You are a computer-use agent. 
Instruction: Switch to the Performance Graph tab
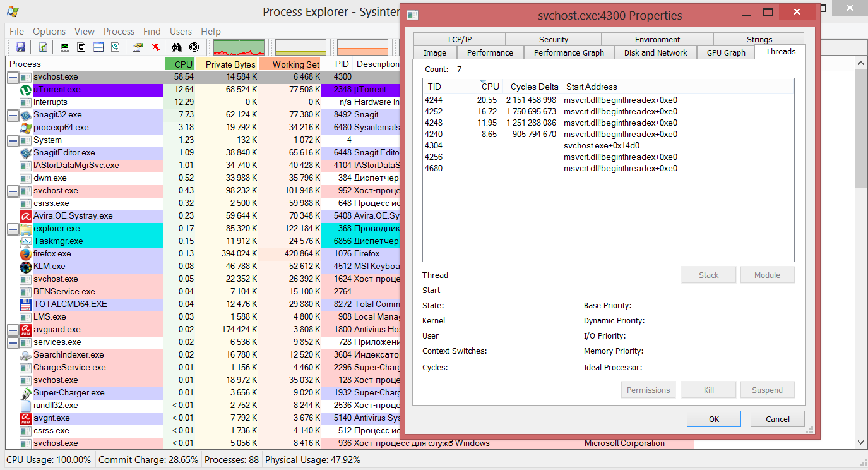pyautogui.click(x=569, y=53)
